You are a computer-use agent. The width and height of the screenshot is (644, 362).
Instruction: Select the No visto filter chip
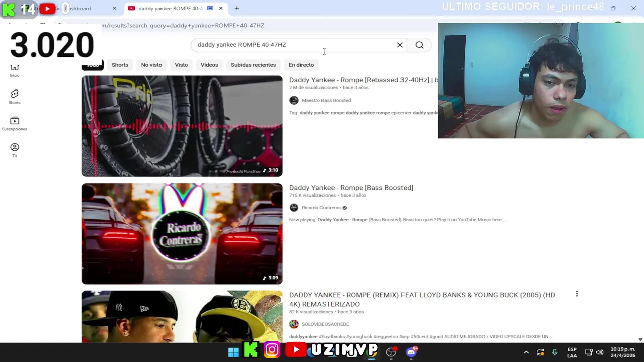click(151, 65)
